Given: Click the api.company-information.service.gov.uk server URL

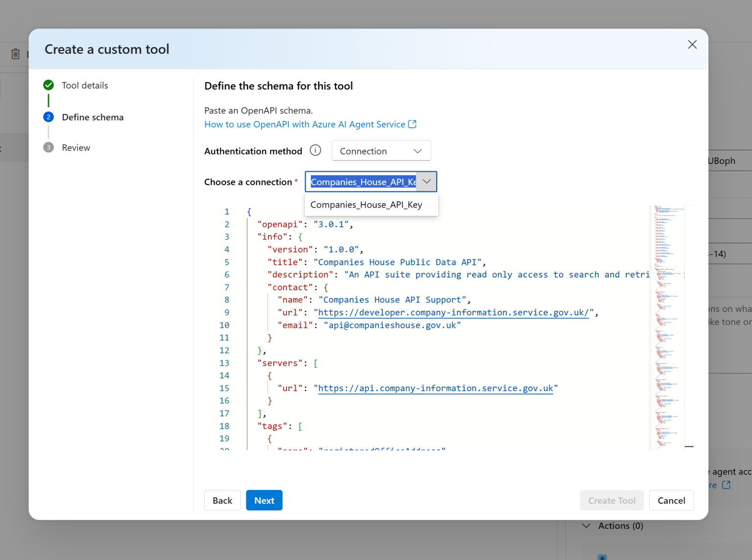Looking at the screenshot, I should pyautogui.click(x=436, y=388).
